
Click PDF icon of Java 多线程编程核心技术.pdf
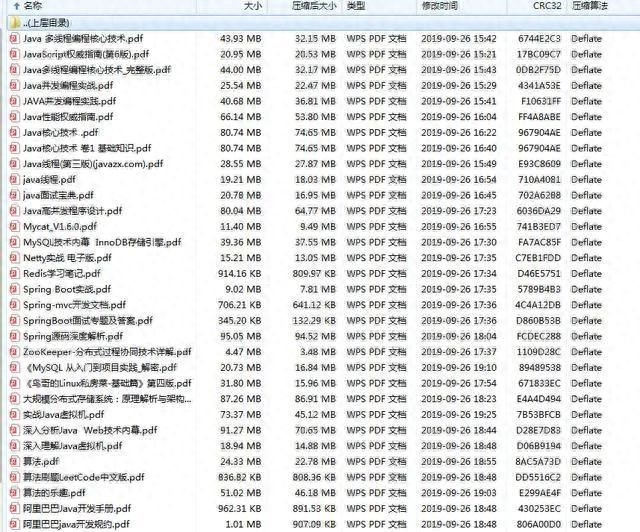pyautogui.click(x=14, y=38)
